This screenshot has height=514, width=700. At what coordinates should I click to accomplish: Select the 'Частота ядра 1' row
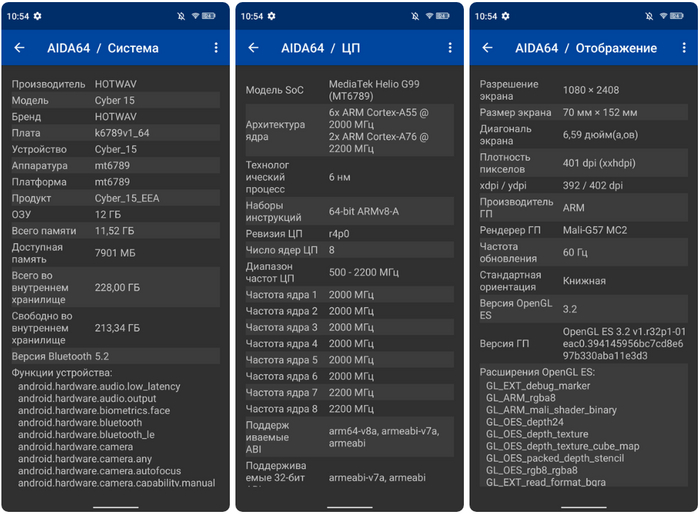coord(350,295)
